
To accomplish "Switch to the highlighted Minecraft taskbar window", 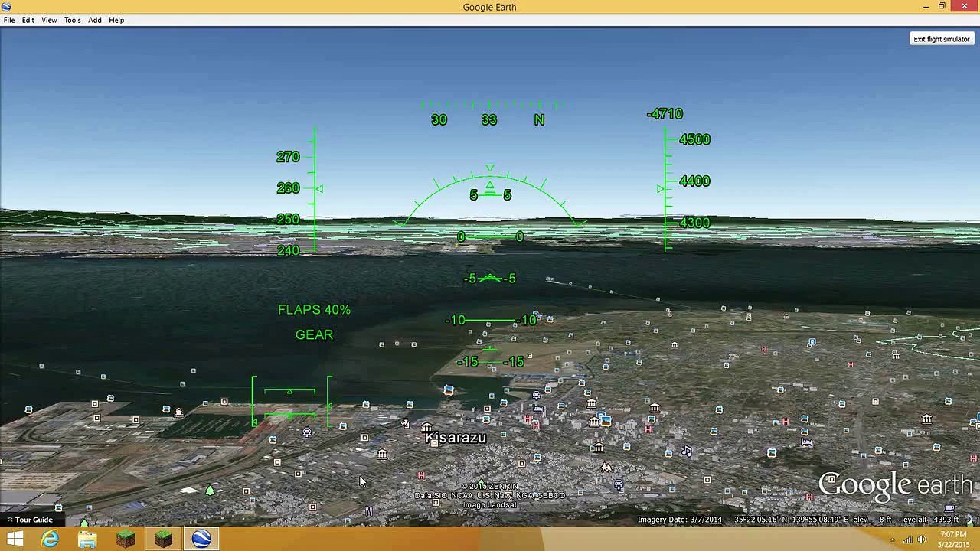I will pyautogui.click(x=163, y=540).
